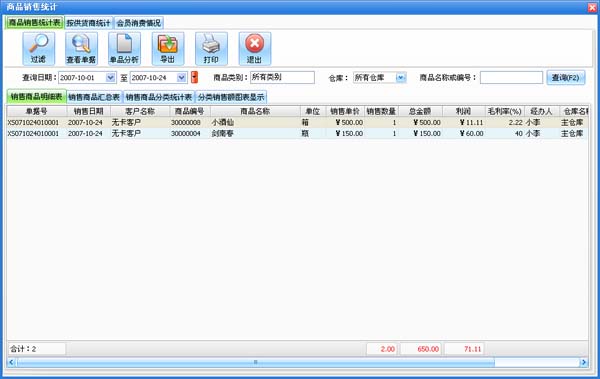Click the horizontal scrollbar thumb
The image size is (600, 379).
255,362
